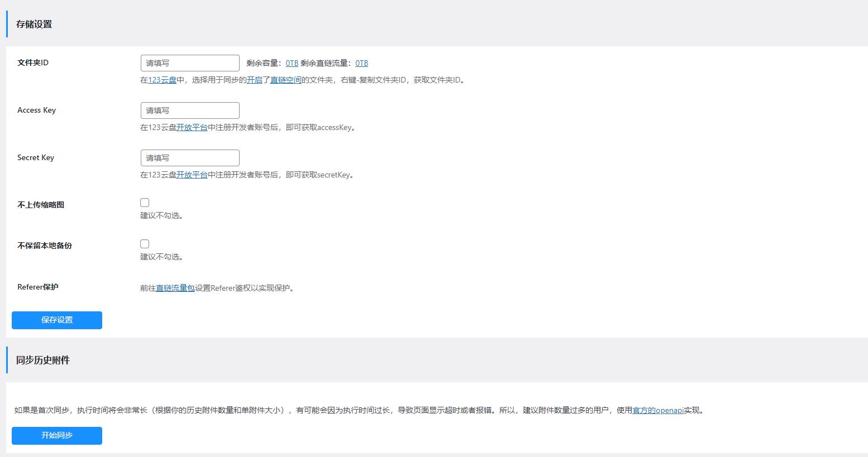Open the 123云盘 link
The height and width of the screenshot is (457, 868).
pyautogui.click(x=161, y=80)
